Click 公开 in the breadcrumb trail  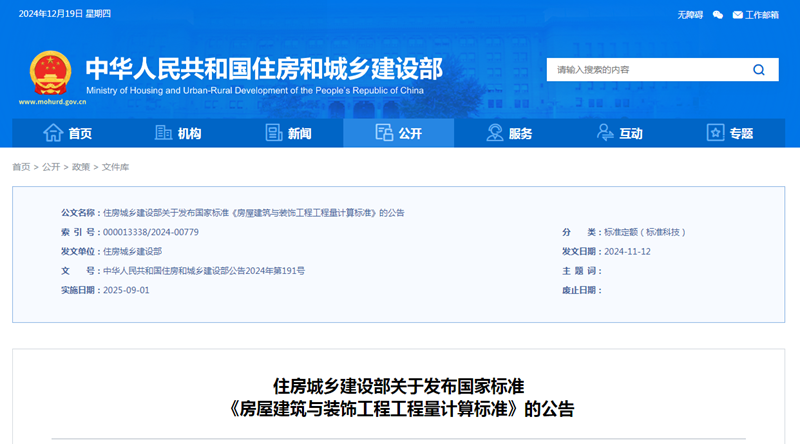pyautogui.click(x=51, y=167)
